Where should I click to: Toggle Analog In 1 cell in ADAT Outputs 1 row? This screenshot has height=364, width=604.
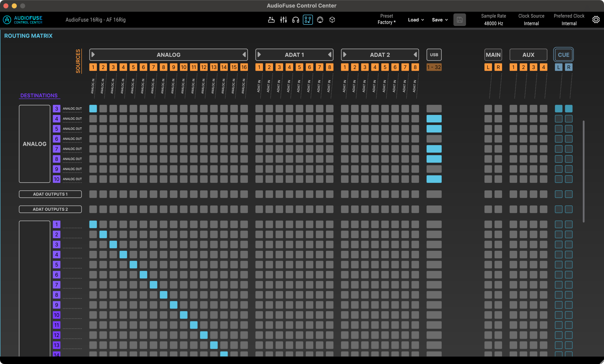(x=93, y=194)
